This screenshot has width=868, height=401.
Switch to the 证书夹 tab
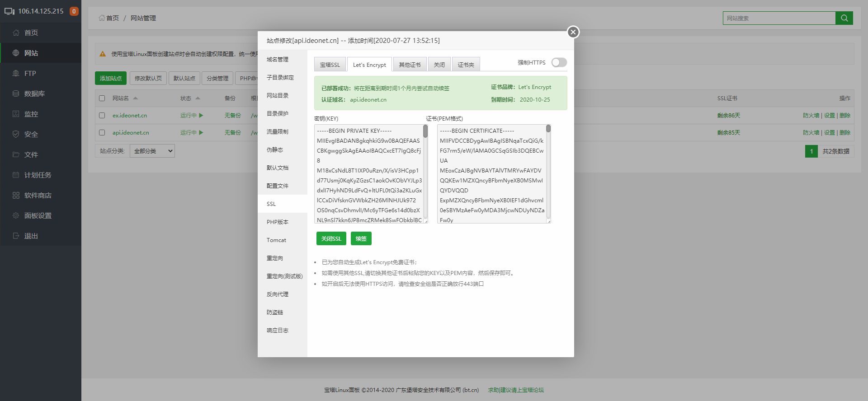click(x=466, y=65)
